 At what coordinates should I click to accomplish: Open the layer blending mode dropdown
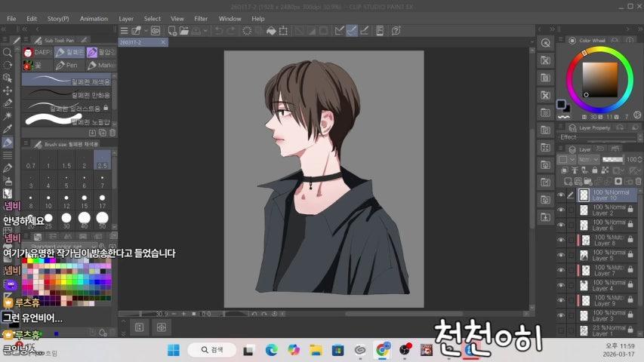tap(589, 160)
